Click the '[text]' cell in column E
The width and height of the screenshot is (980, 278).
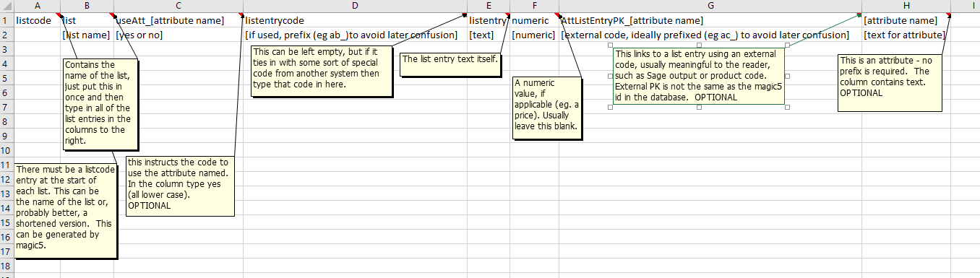(x=488, y=35)
